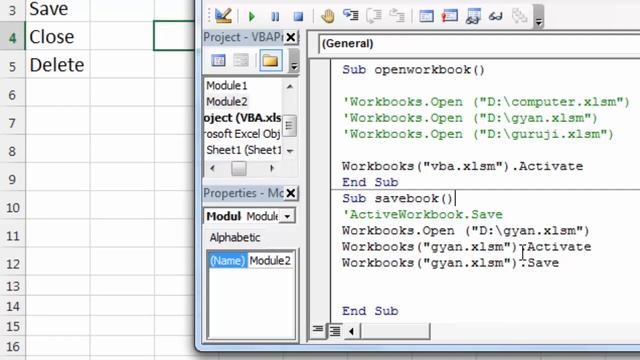The width and height of the screenshot is (640, 360).
Task: Click code window horizontal scroll thumb
Action: (395, 331)
